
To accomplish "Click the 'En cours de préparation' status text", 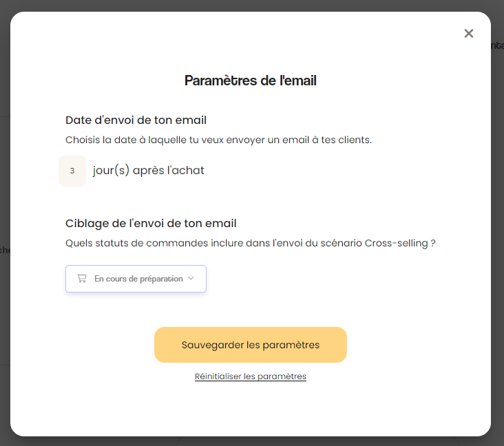I will pos(138,279).
